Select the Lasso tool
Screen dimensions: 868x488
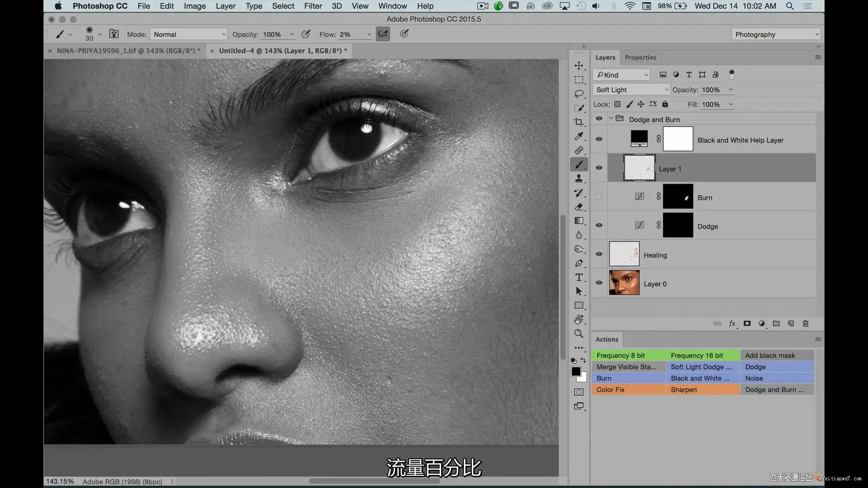coord(579,94)
